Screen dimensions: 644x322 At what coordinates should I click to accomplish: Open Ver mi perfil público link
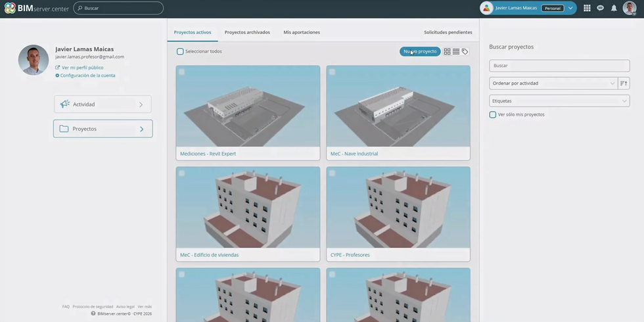click(x=83, y=68)
